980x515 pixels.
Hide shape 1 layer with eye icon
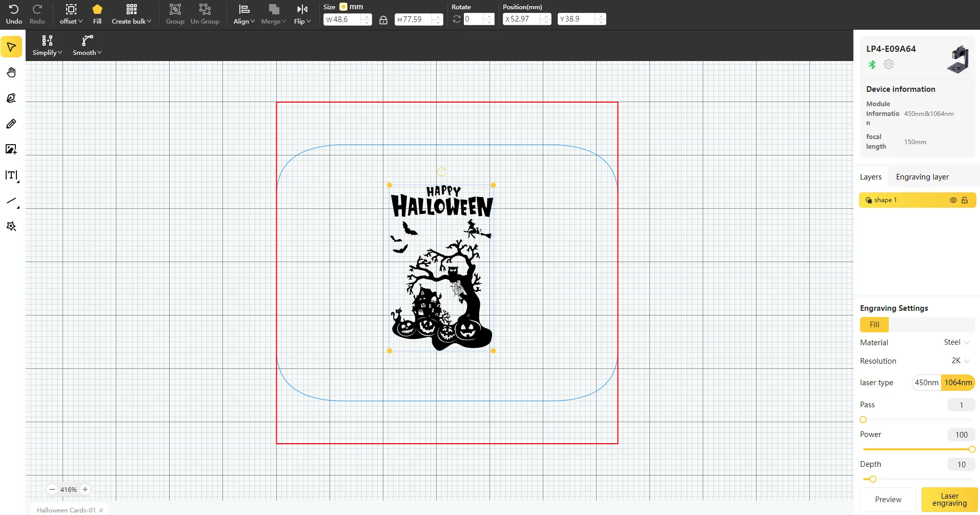point(953,200)
